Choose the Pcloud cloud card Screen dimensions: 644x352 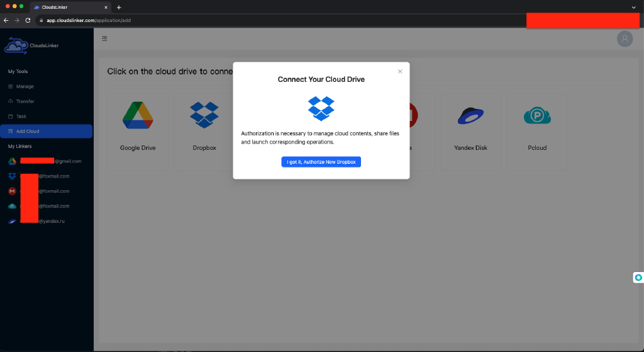tap(537, 132)
